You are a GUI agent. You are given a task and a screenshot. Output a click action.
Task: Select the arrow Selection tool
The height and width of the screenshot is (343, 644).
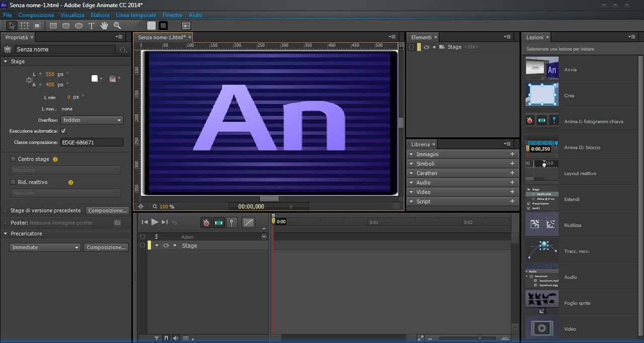coord(12,25)
